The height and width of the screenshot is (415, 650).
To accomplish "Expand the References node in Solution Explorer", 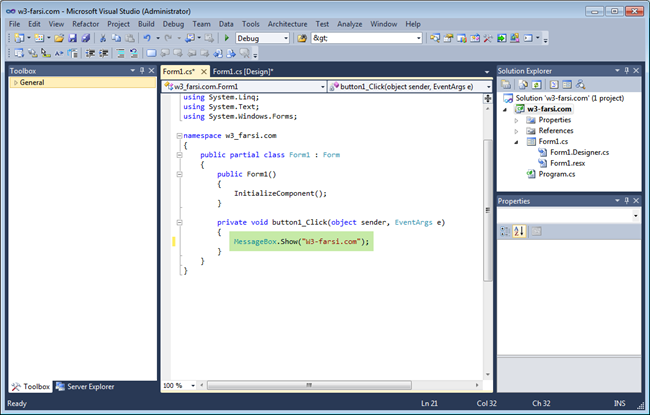I will pyautogui.click(x=516, y=131).
